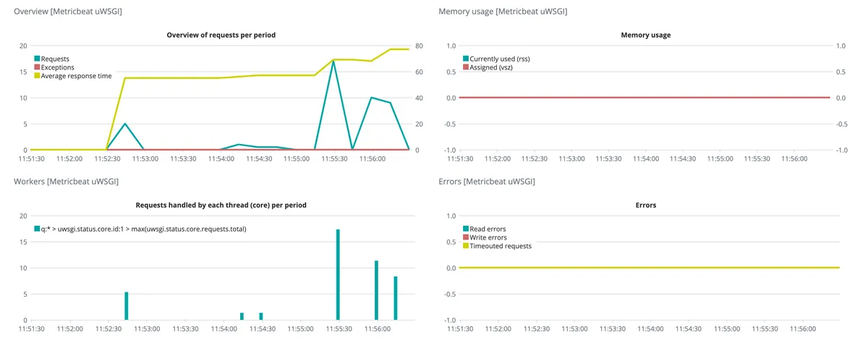Click red swatch for Assigned (vsz)

point(466,67)
